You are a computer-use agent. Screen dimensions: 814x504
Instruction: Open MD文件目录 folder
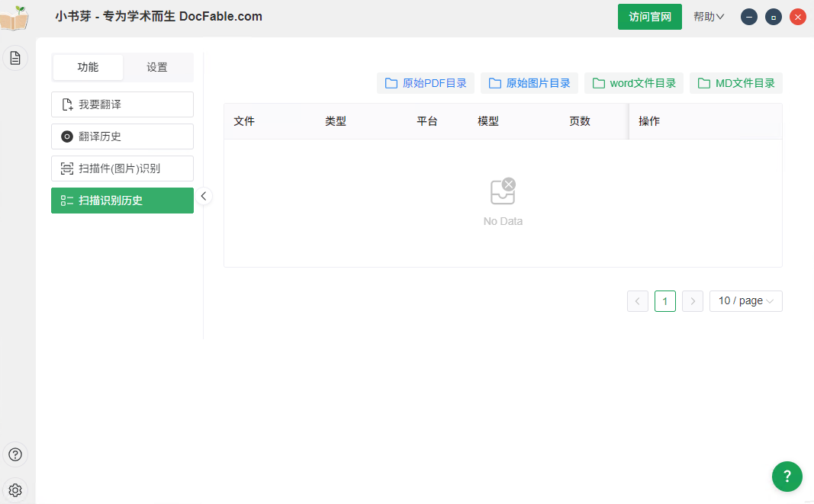pos(736,83)
